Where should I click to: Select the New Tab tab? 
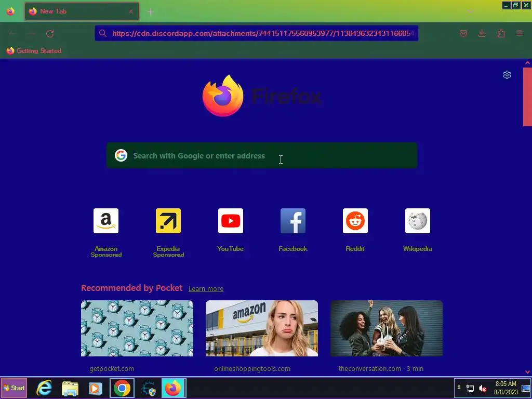click(82, 11)
